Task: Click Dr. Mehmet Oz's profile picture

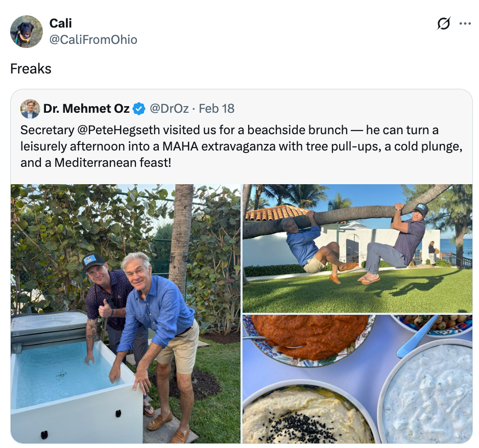Action: pos(30,109)
